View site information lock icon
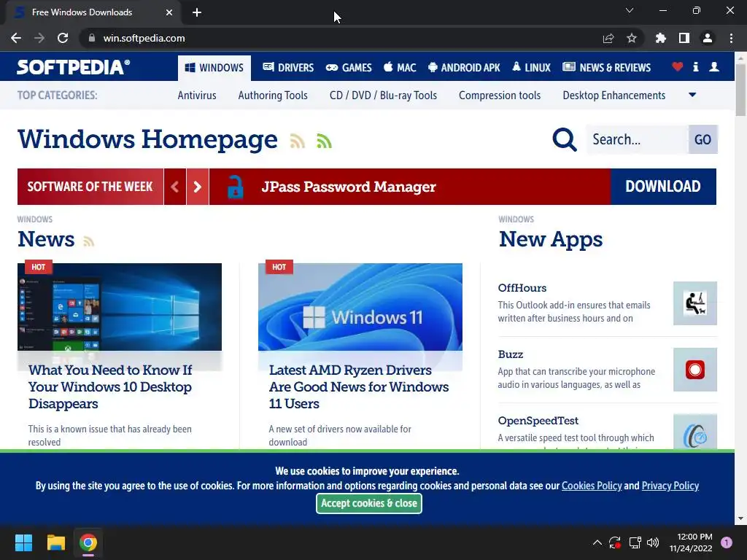The width and height of the screenshot is (747, 560). (x=92, y=38)
